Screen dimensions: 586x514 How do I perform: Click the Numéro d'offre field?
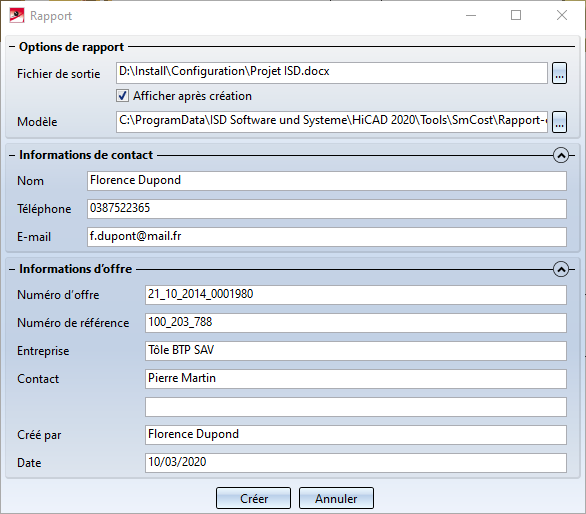(356, 295)
